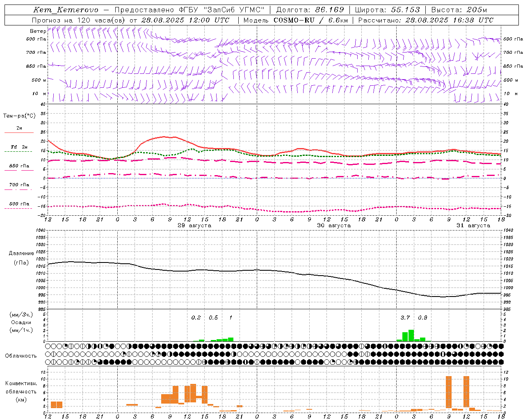
Task: Click the "Тем-ра(°C)" temperature panel label
Action: pyautogui.click(x=19, y=116)
